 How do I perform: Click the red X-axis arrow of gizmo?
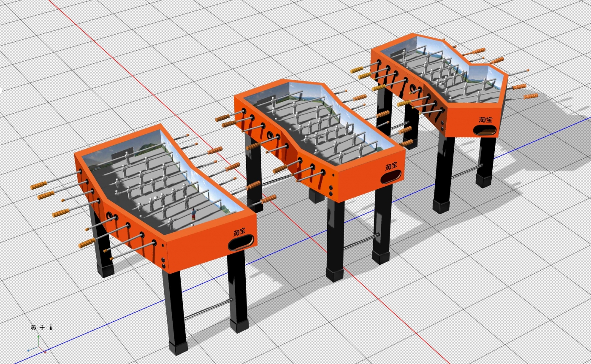[x=45, y=351]
